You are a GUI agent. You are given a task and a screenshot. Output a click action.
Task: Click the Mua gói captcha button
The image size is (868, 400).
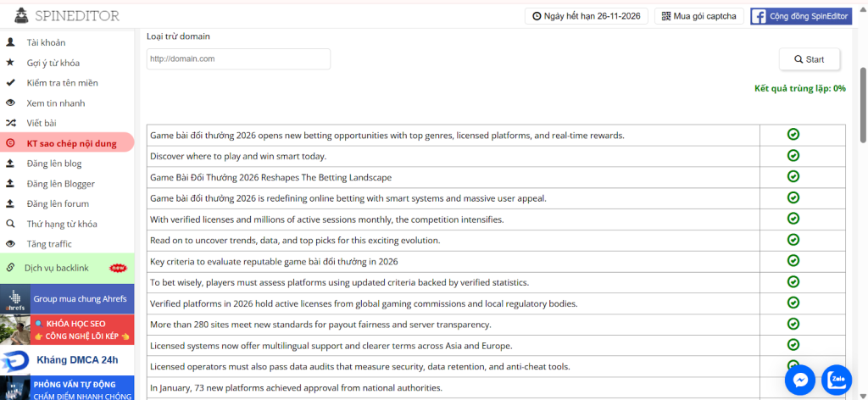tap(699, 16)
